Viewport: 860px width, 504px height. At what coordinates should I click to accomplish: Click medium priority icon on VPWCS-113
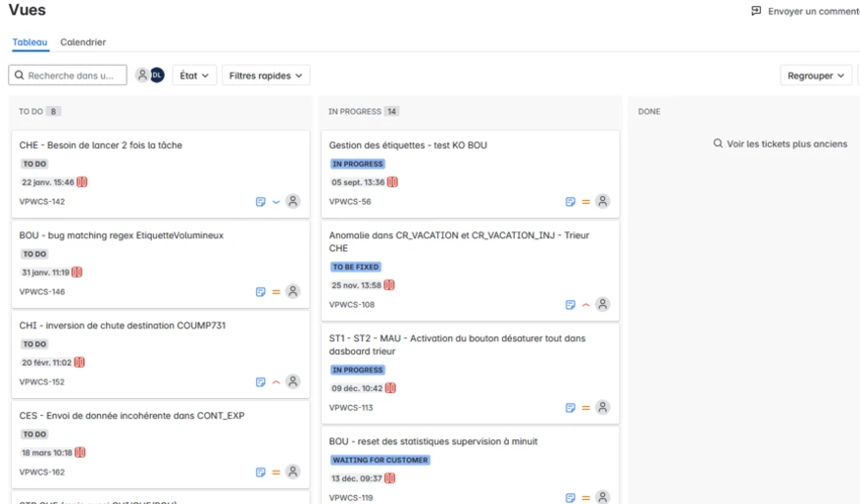coord(585,408)
